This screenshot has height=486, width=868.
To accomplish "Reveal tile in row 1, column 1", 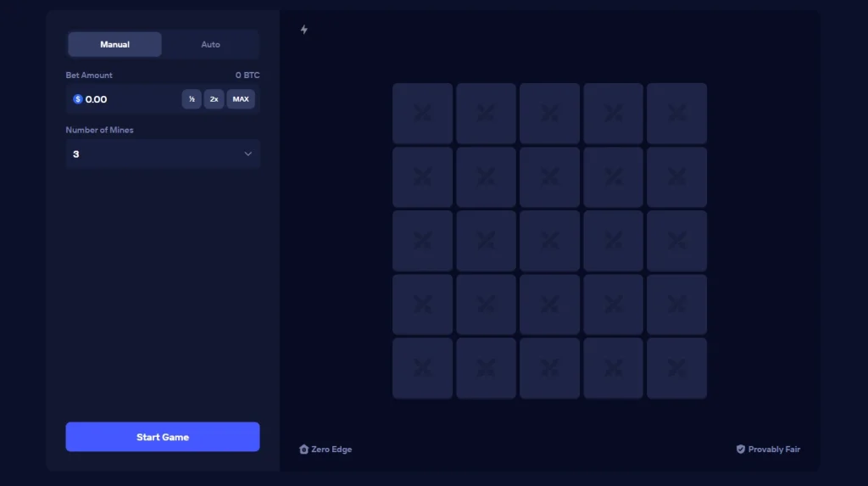I will 422,114.
